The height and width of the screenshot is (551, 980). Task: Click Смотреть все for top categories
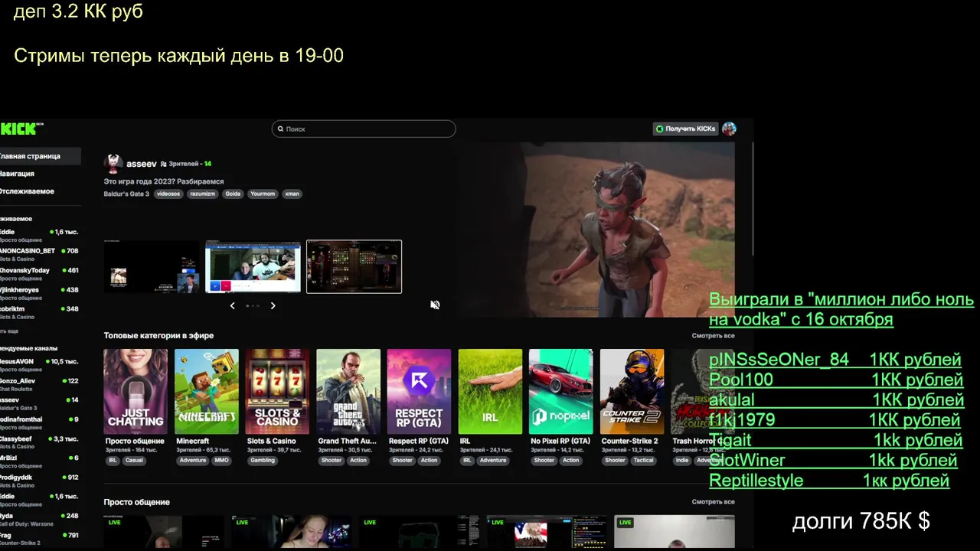[713, 336]
